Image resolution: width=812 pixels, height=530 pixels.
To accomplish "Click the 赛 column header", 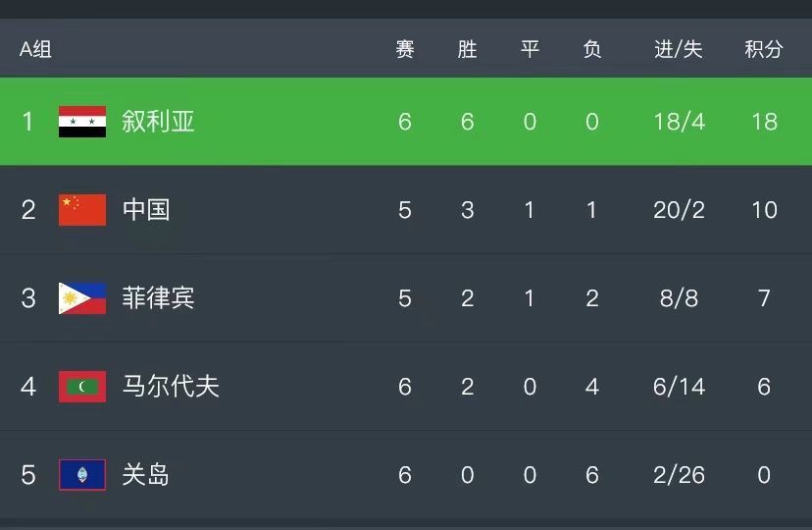I will pos(405,49).
